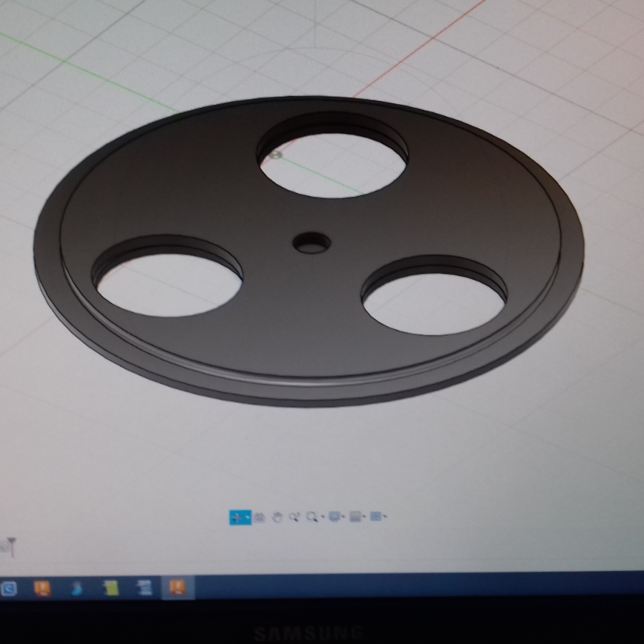Open the Orbit type dropdown arrow

[248, 517]
